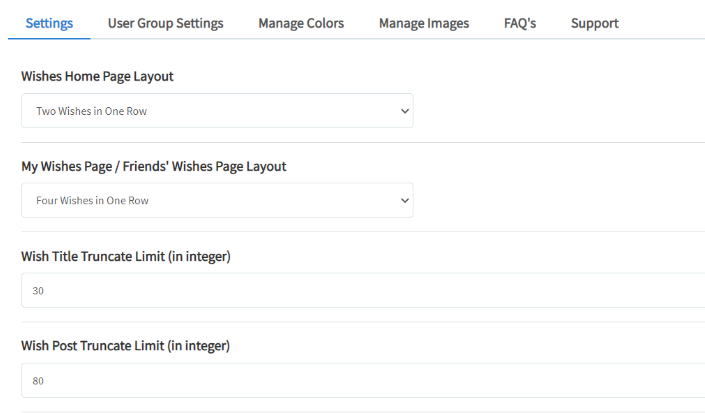Open the Wishes Home Page Layout dropdown

[217, 111]
